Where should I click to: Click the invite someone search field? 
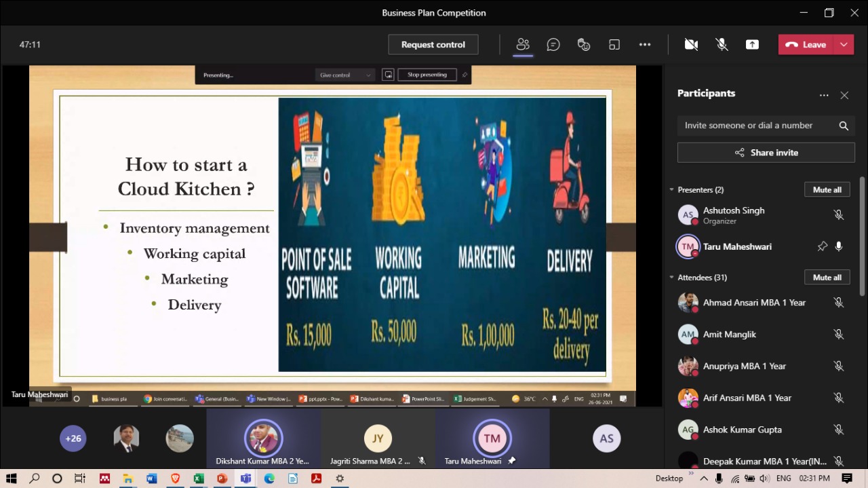point(756,126)
